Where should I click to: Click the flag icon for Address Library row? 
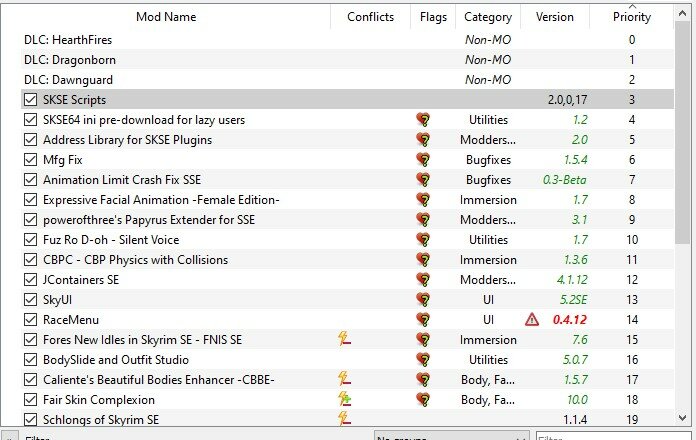[x=424, y=140]
